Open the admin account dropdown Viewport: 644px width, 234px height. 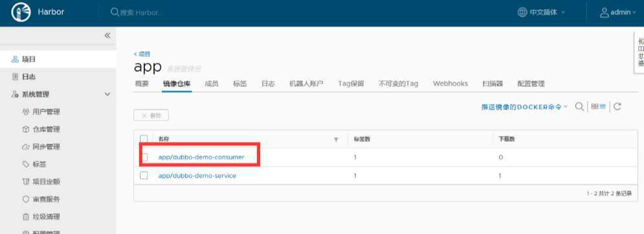click(623, 12)
